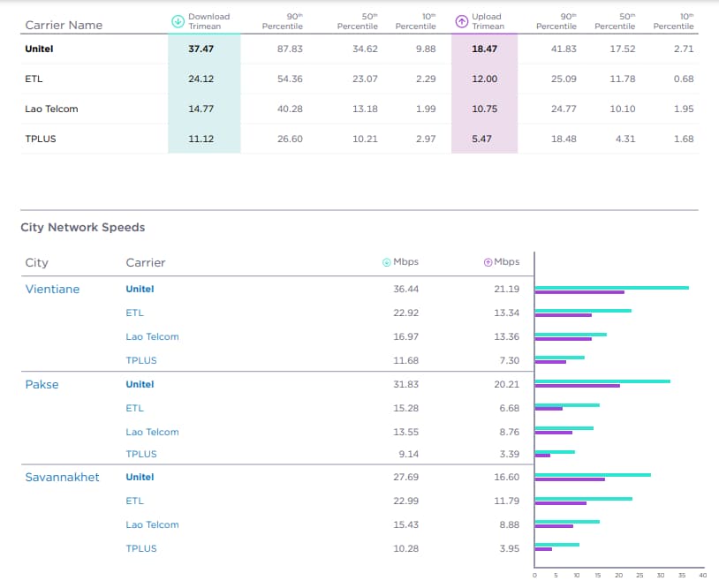Select Lao Telcom upload trimean 10.75
This screenshot has width=719, height=588.
pos(485,109)
